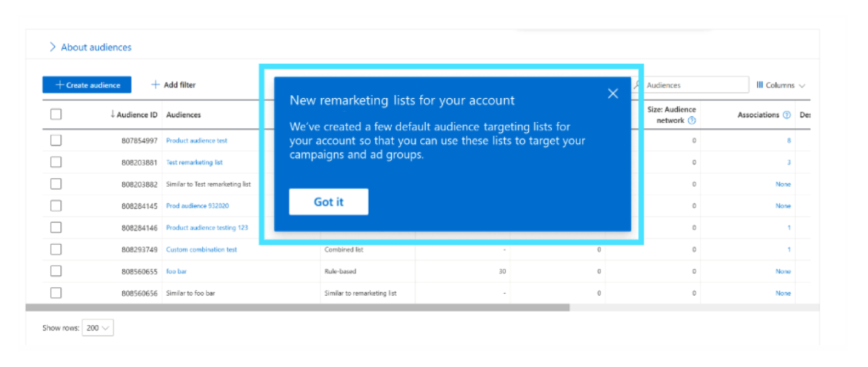868x367 pixels.
Task: Click the horizontal scrollbar under the table
Action: tap(297, 308)
